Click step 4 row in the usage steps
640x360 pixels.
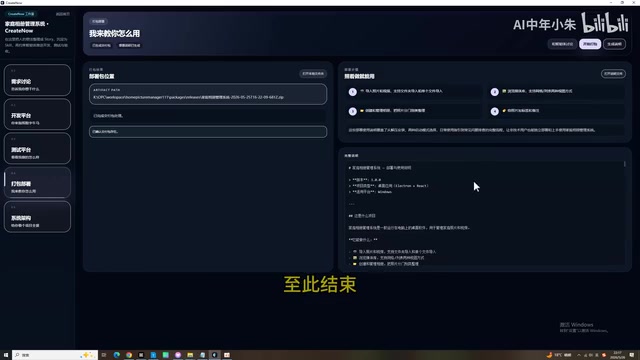[557, 111]
